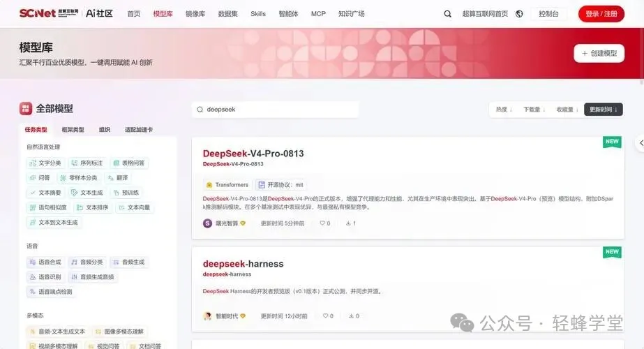Select the 语句相似度 filter tag
644x349 pixels.
pyautogui.click(x=48, y=207)
